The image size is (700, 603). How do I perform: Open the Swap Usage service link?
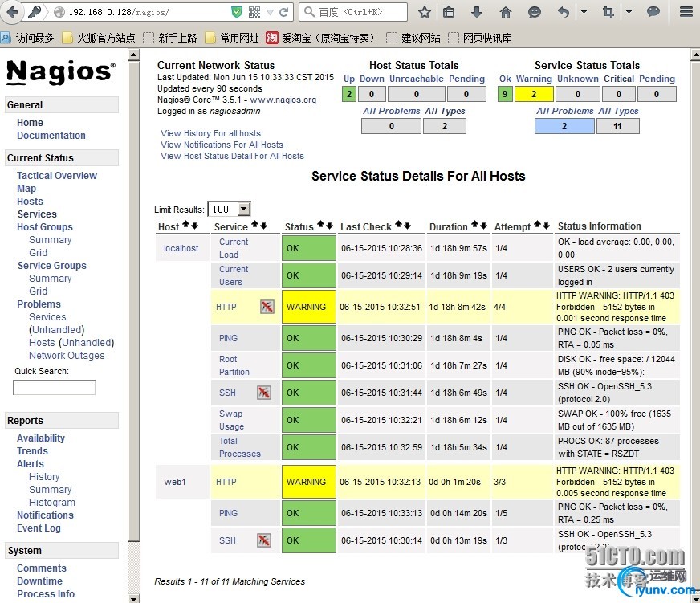coord(231,420)
